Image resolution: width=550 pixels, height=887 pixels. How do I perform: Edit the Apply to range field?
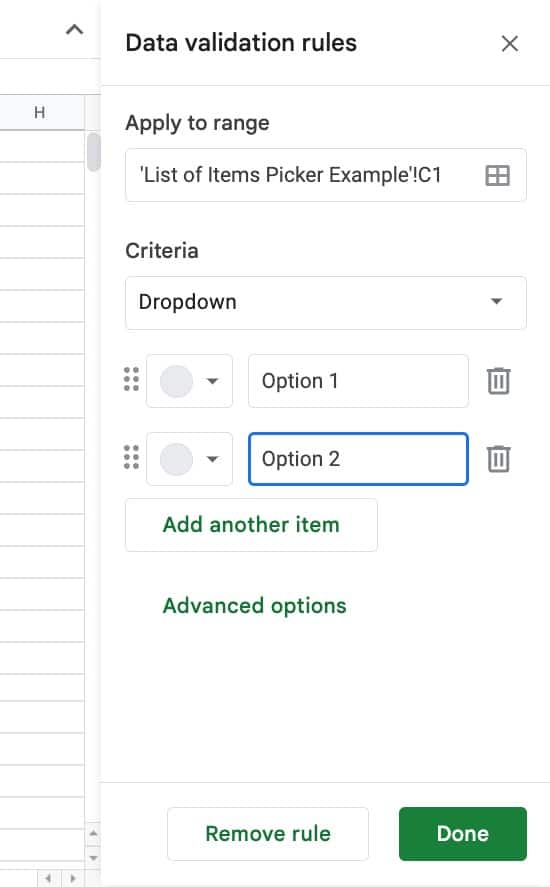(326, 175)
